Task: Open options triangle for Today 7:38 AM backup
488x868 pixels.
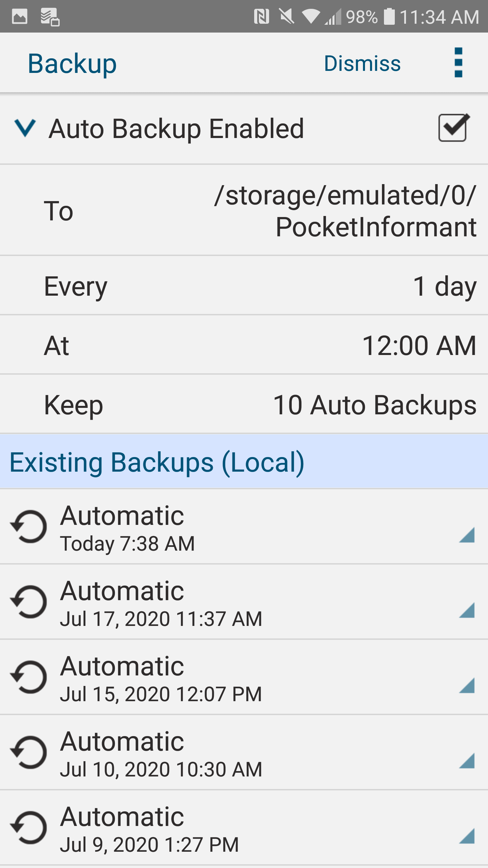Action: 467,535
